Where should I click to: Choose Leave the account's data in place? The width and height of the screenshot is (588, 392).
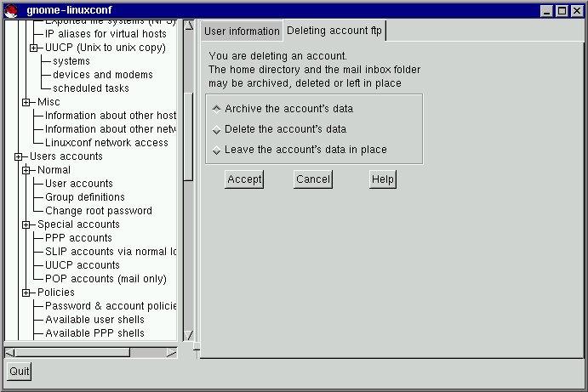tap(216, 151)
